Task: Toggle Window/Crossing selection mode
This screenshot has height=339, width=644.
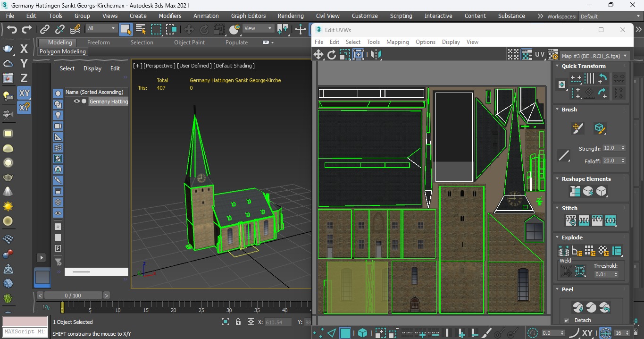Action: 171,29
